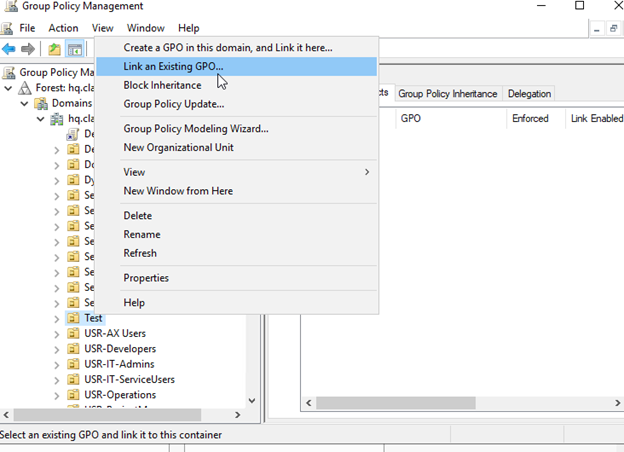Image resolution: width=624 pixels, height=452 pixels.
Task: Click the USR-IT-ServiceUsers OU folder icon
Action: tap(73, 379)
